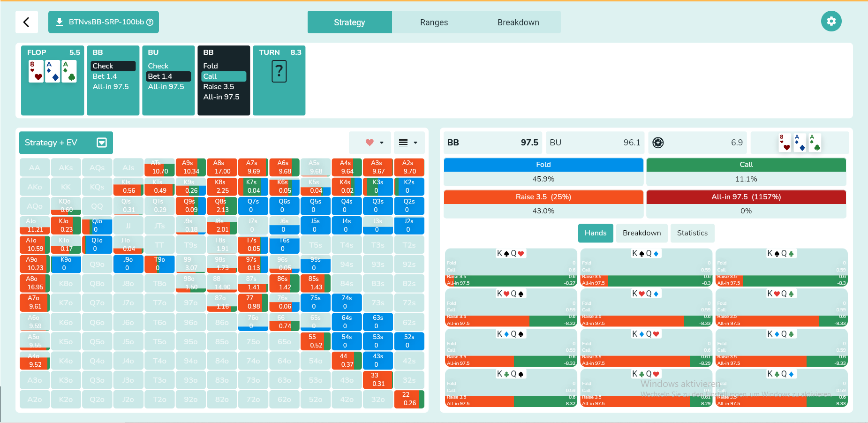Select BB Raise 3.5 action
The height and width of the screenshot is (423, 868).
click(x=219, y=87)
